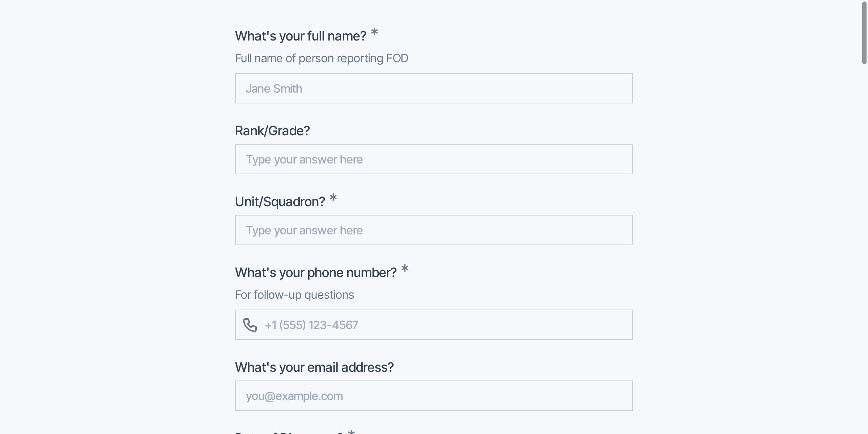Focus the email address input
This screenshot has height=434, width=868.
click(434, 396)
